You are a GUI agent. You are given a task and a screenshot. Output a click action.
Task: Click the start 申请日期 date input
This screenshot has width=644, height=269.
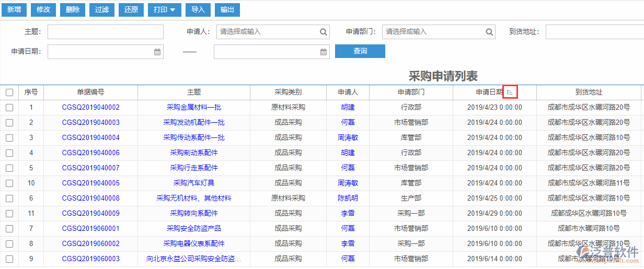[106, 52]
